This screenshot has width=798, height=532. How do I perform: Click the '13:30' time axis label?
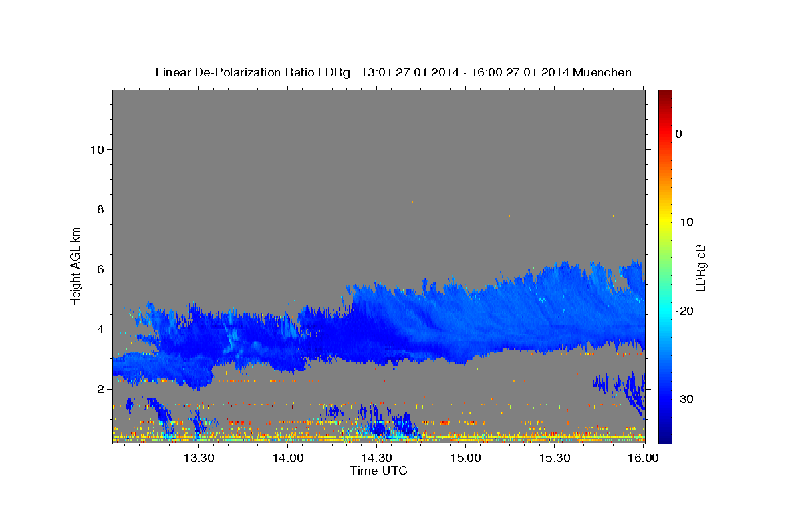click(198, 458)
